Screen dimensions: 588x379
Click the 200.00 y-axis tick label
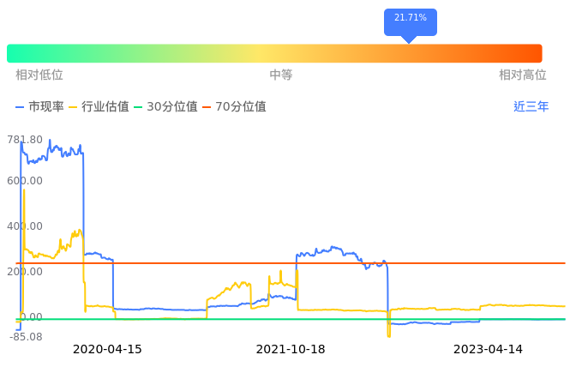tap(25, 272)
